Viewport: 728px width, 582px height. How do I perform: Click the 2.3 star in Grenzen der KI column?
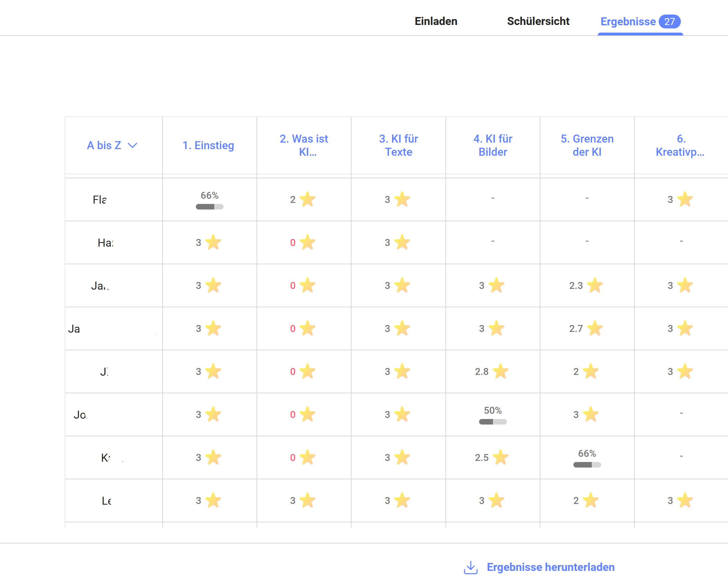pos(595,285)
